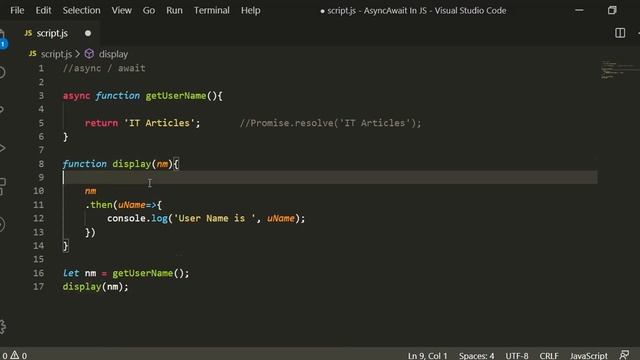Click the //async / await comment
Screen dimensions: 640x360
tap(104, 68)
